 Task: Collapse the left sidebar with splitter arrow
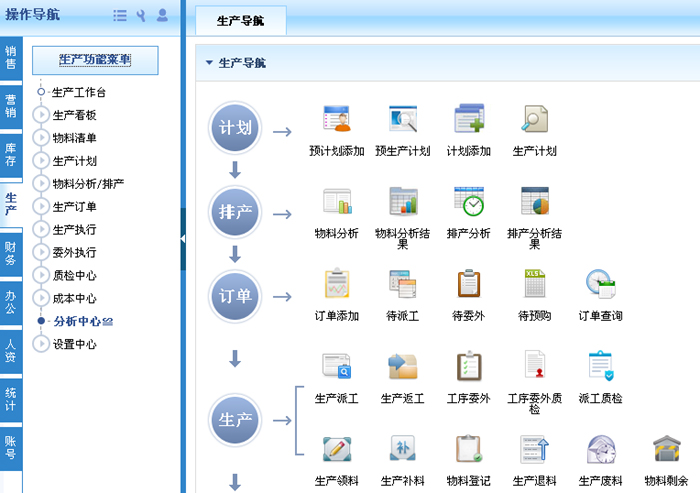point(183,238)
